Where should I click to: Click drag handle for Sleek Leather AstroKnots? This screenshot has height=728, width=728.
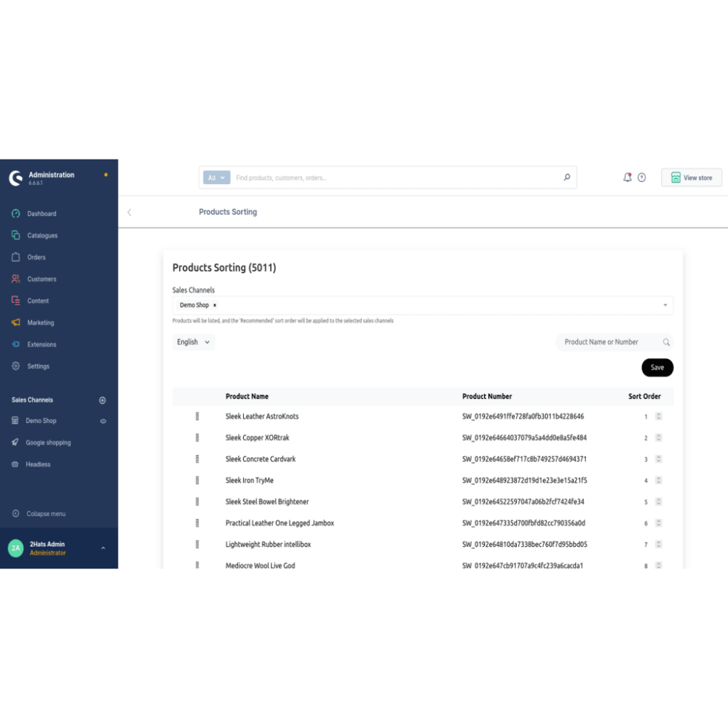(197, 416)
